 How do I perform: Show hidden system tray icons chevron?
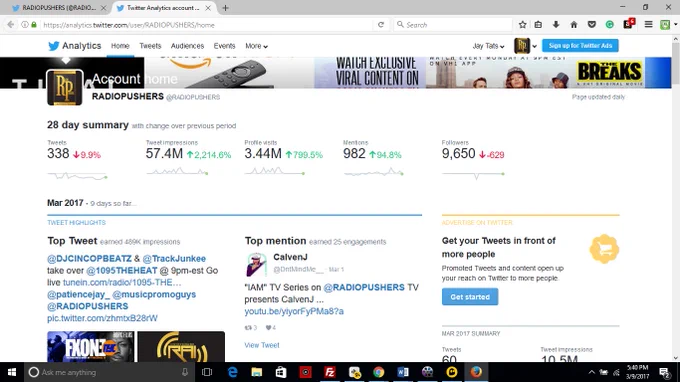(592, 372)
